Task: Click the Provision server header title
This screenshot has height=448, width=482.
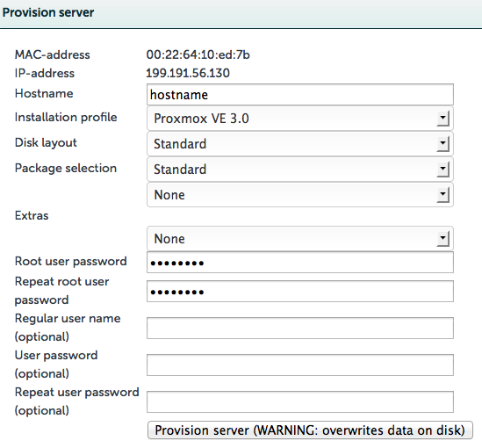Action: point(48,12)
